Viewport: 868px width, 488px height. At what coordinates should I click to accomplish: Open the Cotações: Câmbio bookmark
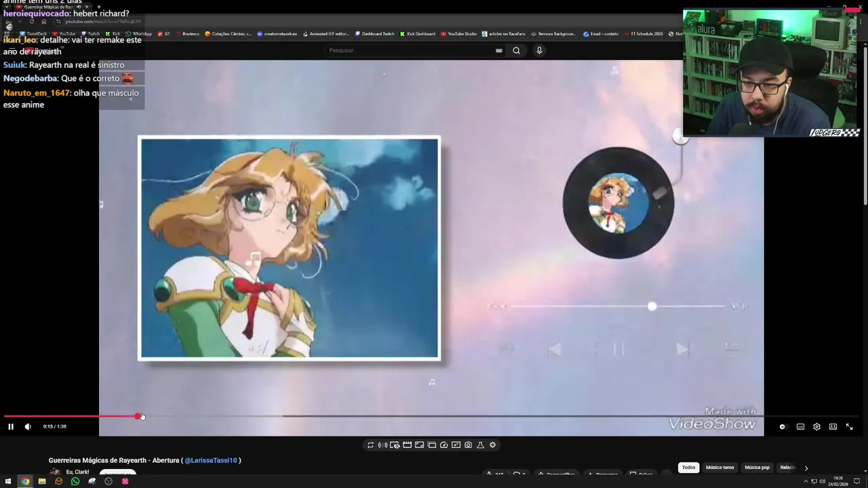[227, 34]
